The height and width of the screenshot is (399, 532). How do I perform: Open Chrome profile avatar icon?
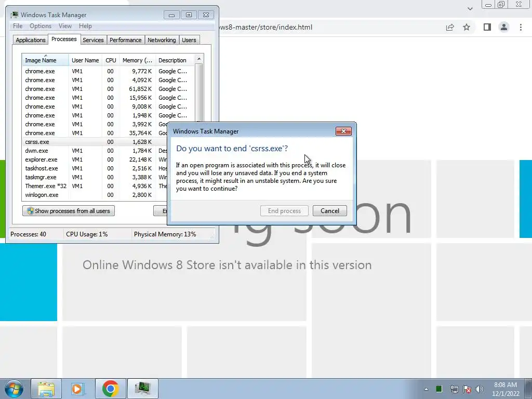tap(504, 27)
